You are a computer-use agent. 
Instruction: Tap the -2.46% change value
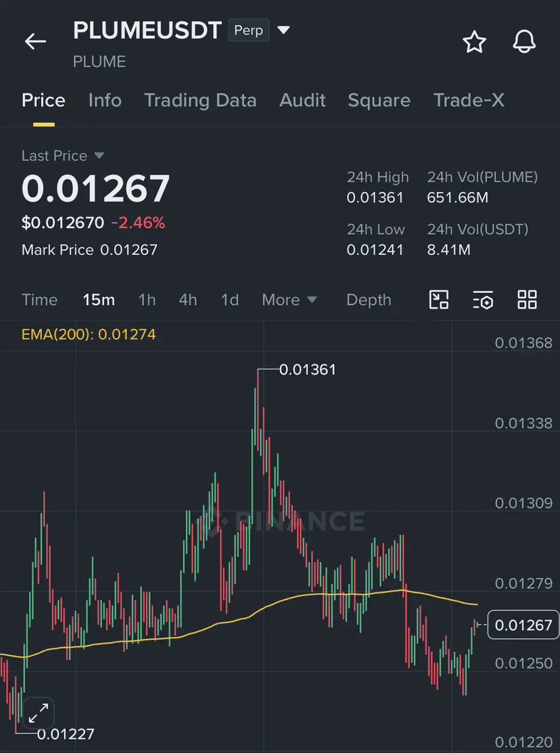click(x=139, y=223)
